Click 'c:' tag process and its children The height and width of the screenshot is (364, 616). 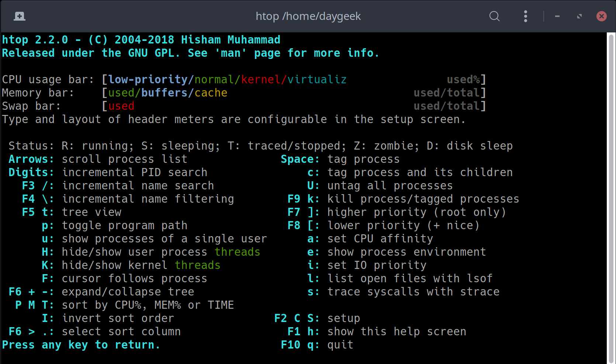[x=410, y=172]
